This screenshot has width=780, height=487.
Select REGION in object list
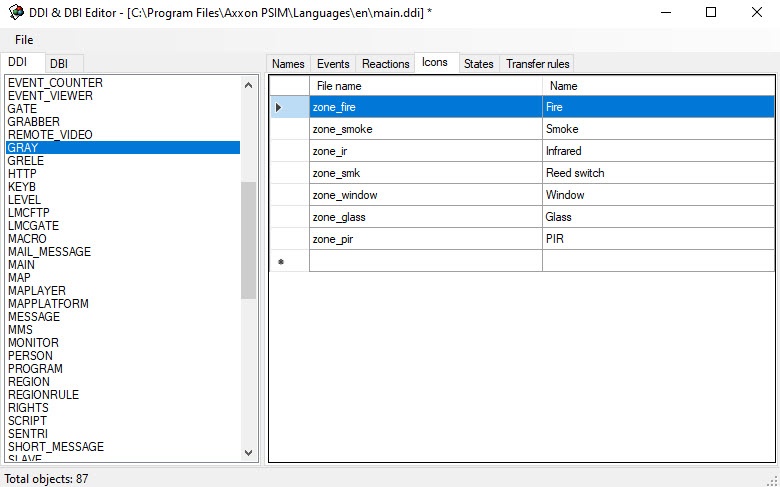coord(123,382)
